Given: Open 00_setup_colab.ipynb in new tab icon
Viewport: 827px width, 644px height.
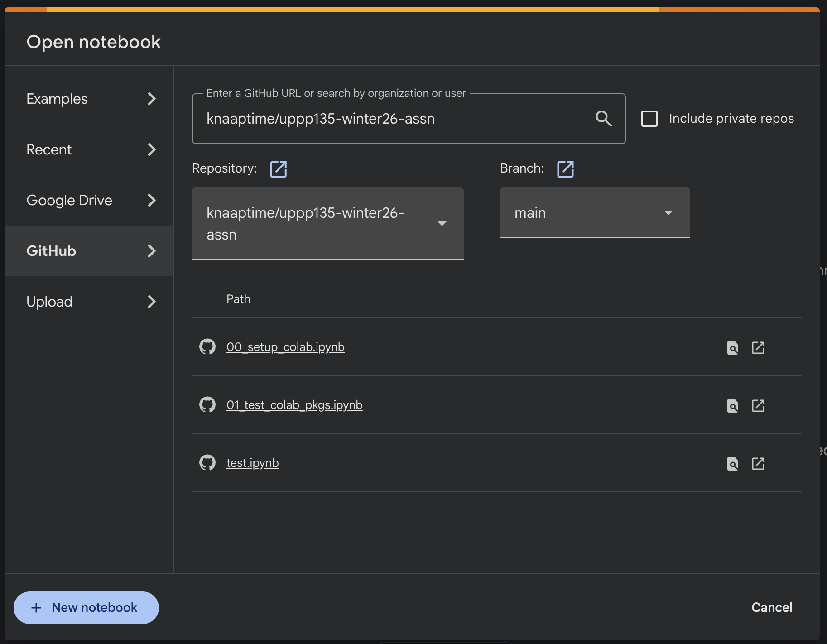Looking at the screenshot, I should (x=758, y=348).
